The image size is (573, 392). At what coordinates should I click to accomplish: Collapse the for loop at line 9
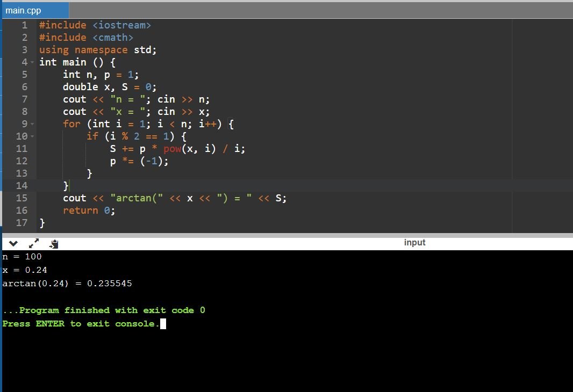click(32, 124)
